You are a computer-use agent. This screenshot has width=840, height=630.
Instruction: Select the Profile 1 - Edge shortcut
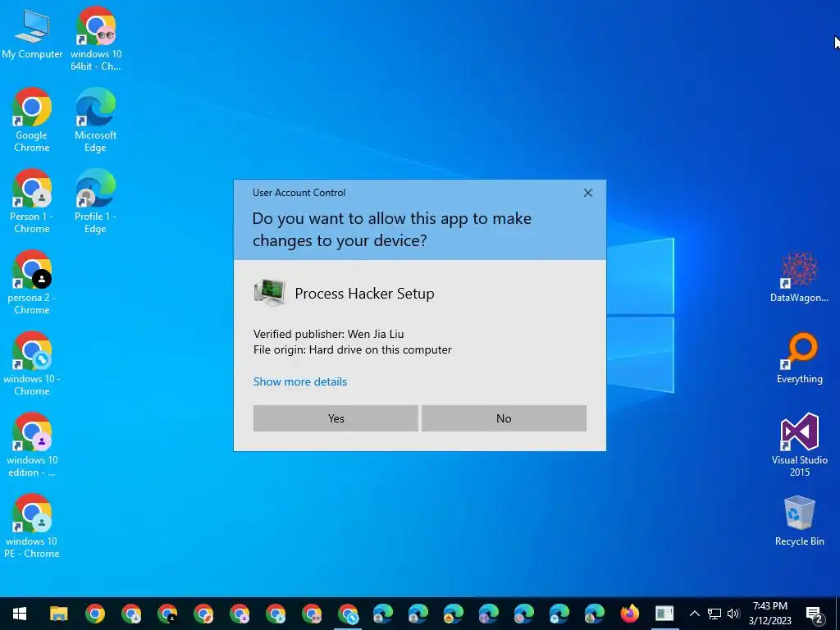pyautogui.click(x=95, y=202)
